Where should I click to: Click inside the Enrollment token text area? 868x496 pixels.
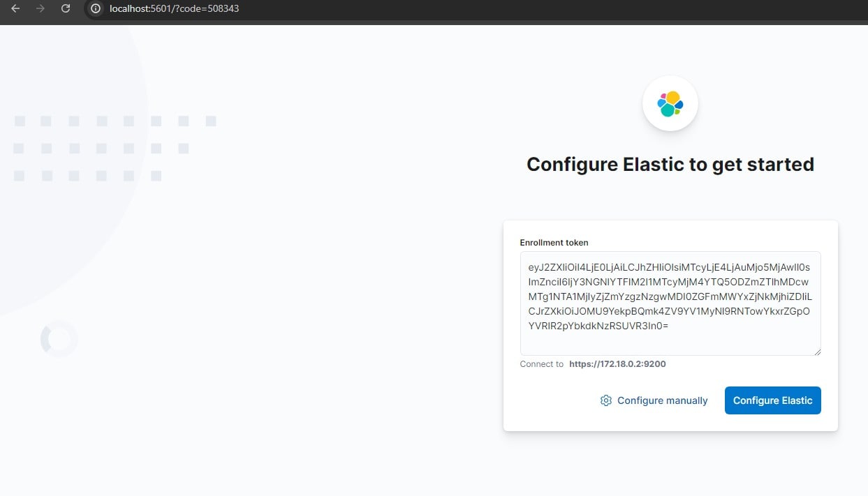click(x=670, y=303)
